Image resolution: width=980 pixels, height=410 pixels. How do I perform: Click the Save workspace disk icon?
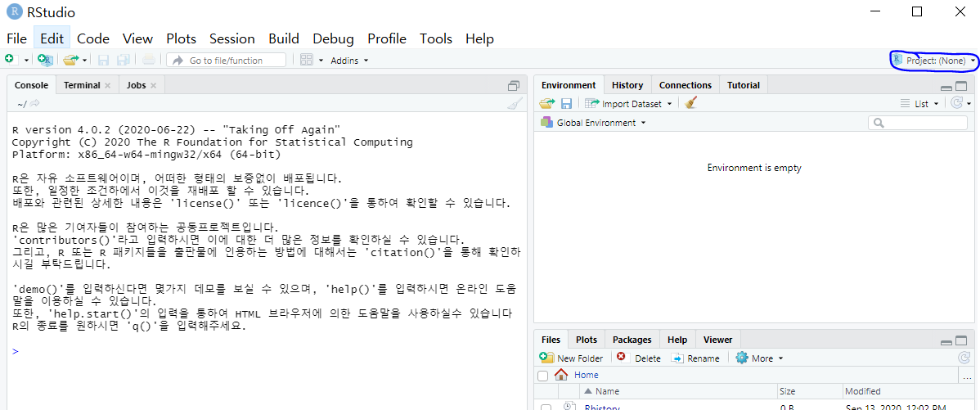pos(566,104)
